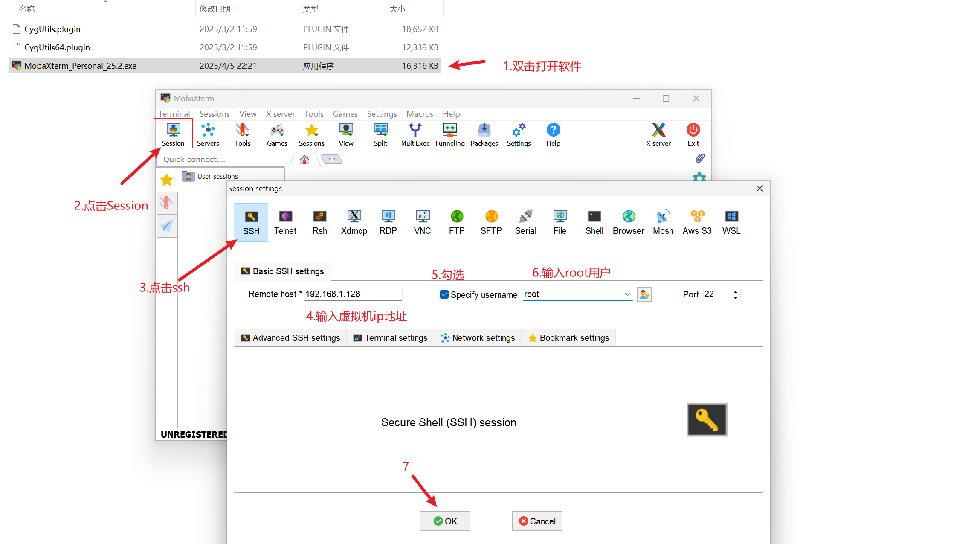Switch to Advanced SSH settings tab
The width and height of the screenshot is (980, 544).
pyautogui.click(x=291, y=338)
